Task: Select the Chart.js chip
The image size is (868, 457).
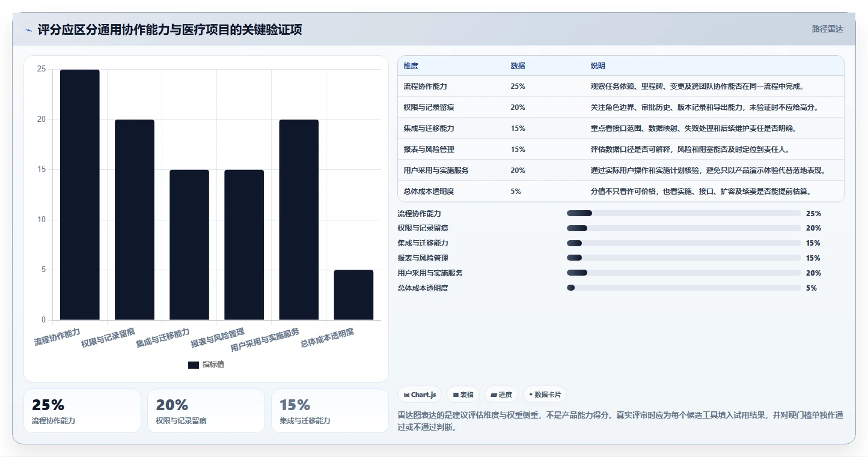Action: click(x=420, y=395)
